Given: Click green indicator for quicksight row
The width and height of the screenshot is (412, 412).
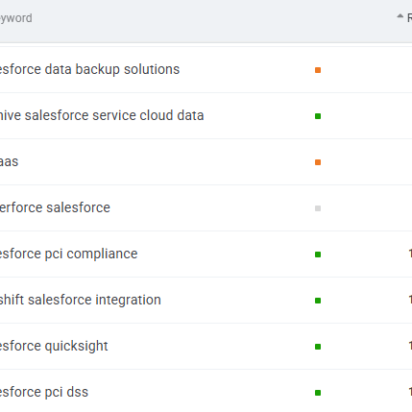Looking at the screenshot, I should point(318,347).
